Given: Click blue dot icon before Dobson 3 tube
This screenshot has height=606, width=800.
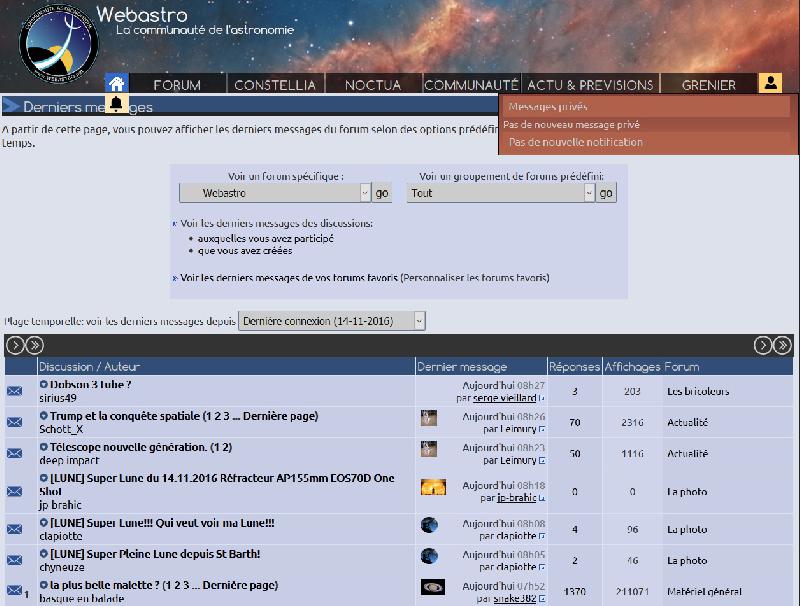Looking at the screenshot, I should (43, 384).
